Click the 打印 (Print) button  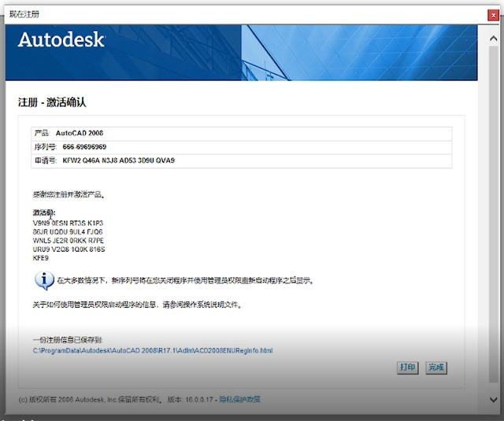407,367
